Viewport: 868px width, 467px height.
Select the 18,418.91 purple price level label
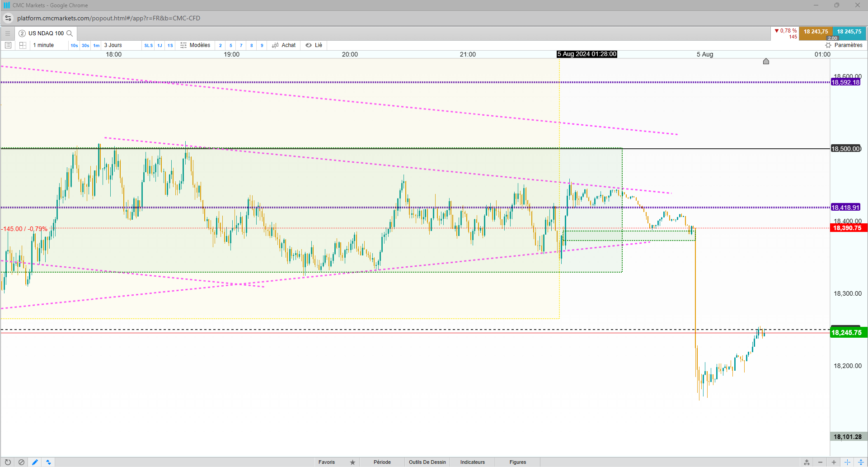tap(845, 208)
